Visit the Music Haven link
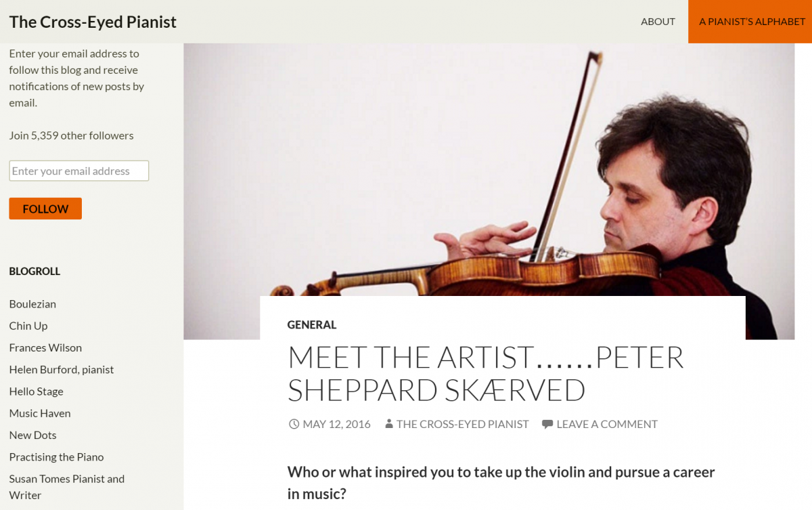The image size is (812, 510). pos(40,413)
